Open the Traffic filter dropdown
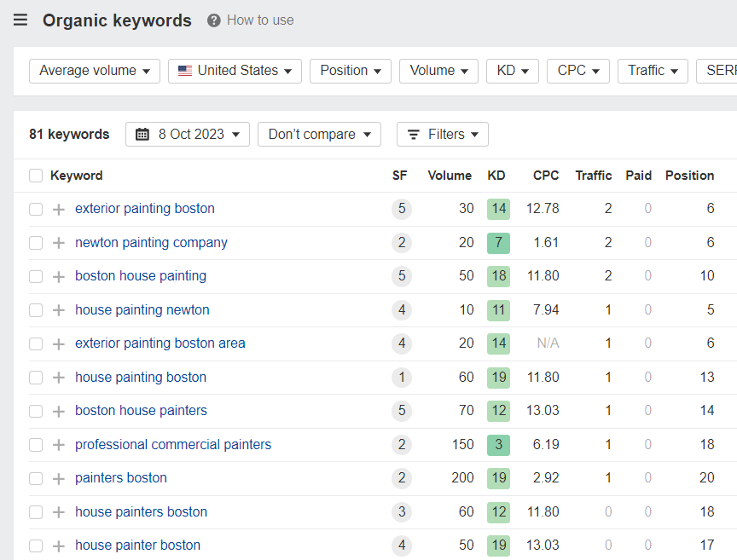Viewport: 737px width, 560px height. coord(653,71)
